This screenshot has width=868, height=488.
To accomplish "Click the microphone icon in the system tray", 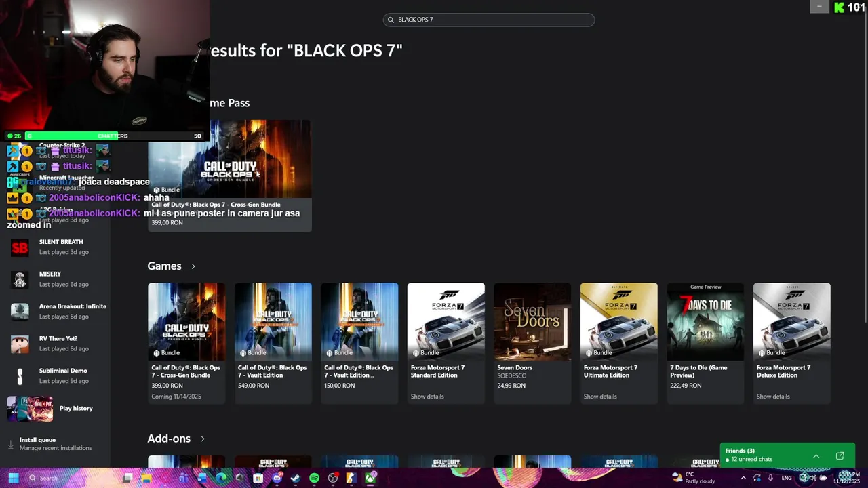I will 770,478.
